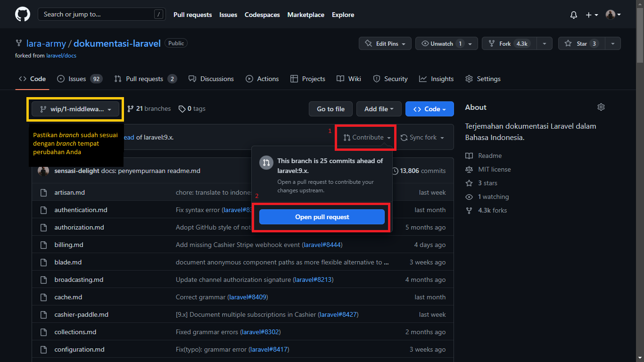This screenshot has height=362, width=644.
Task: Click the GitHub logo icon
Action: pyautogui.click(x=23, y=15)
